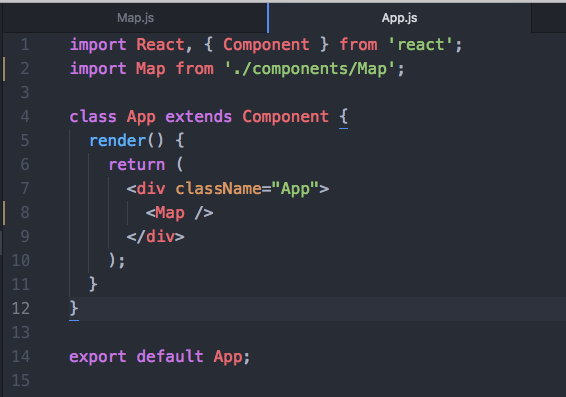Click the <Map /> JSX tag
Screen dimensions: 566x397
click(x=179, y=213)
